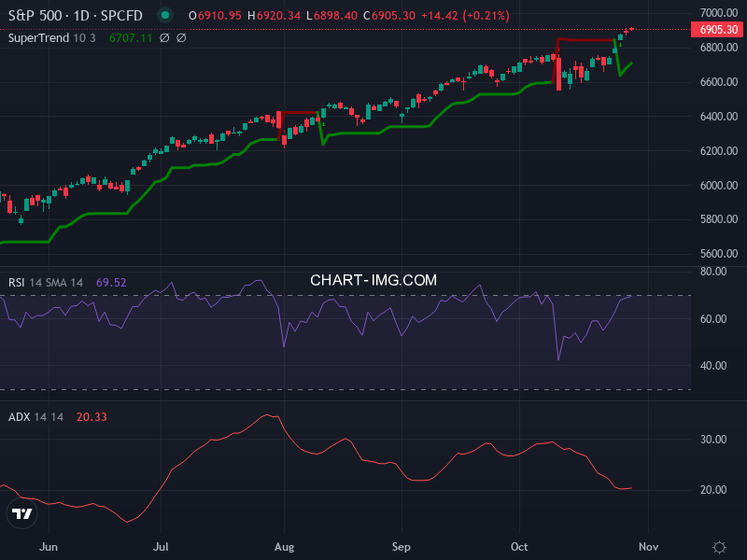Click the second Ø icon on SuperTrend row
The width and height of the screenshot is (747, 560).
pyautogui.click(x=181, y=38)
